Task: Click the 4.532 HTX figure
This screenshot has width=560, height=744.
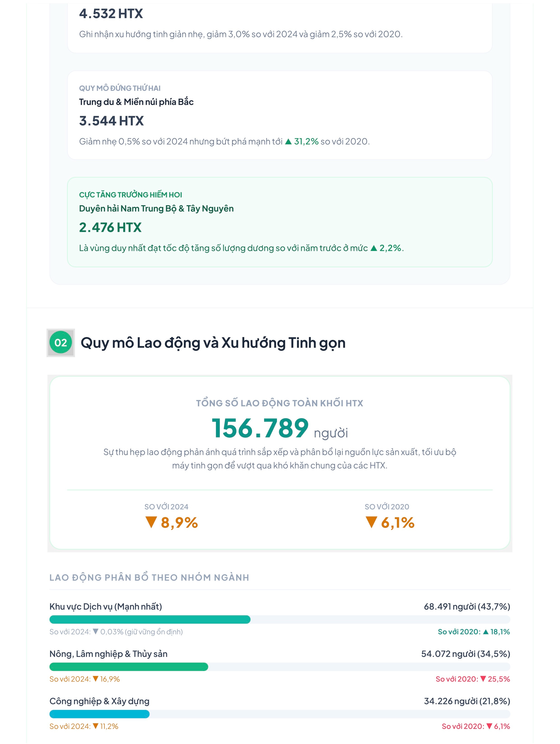Action: coord(111,14)
